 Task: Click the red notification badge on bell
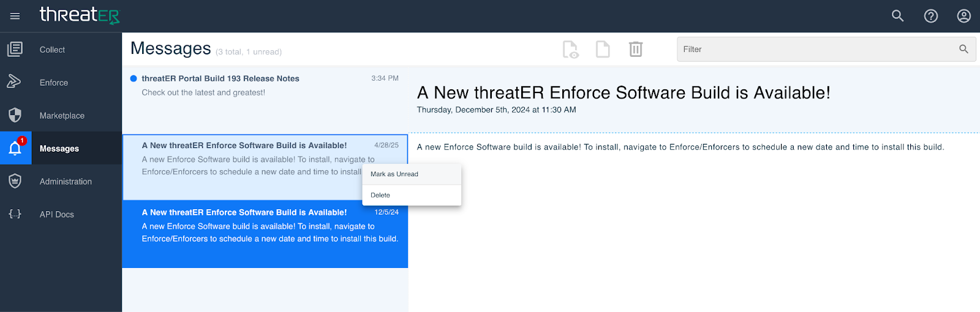pos(22,141)
